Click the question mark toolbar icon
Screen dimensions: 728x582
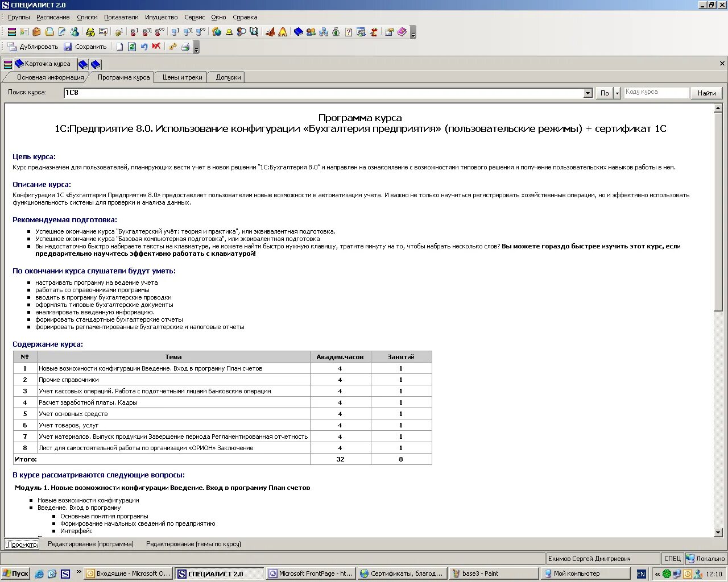[x=349, y=32]
